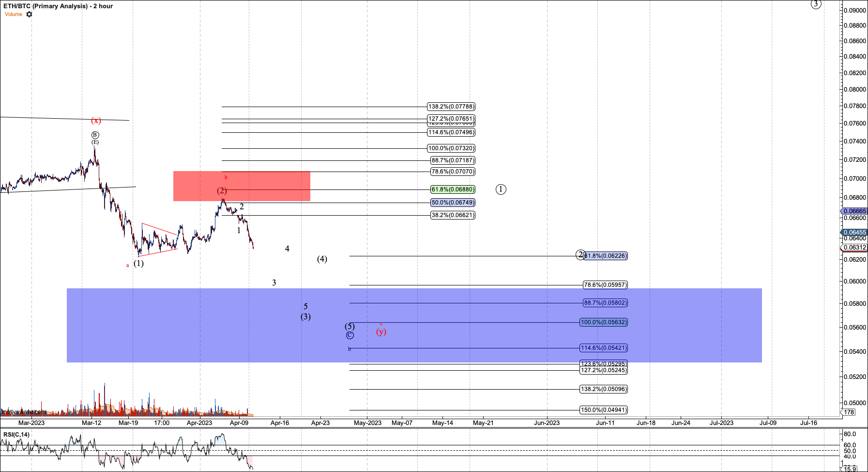Click the blue circled C wave label
This screenshot has height=472, width=868.
coord(350,335)
